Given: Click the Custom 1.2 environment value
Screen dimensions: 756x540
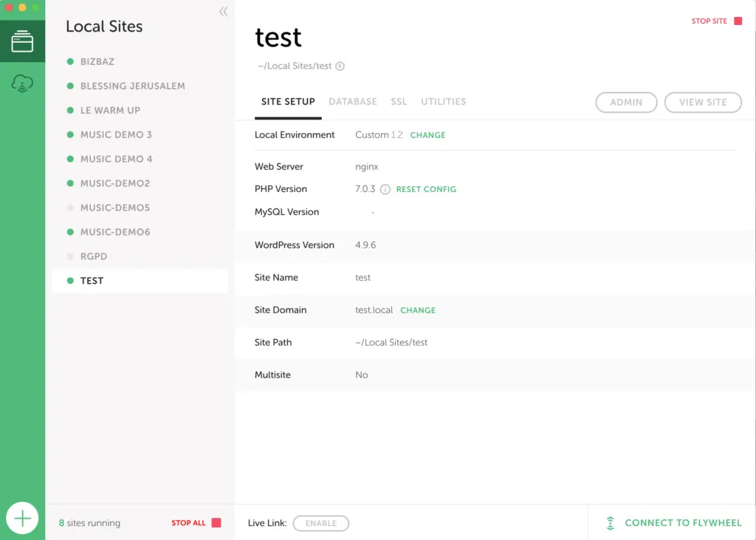Looking at the screenshot, I should tap(379, 135).
